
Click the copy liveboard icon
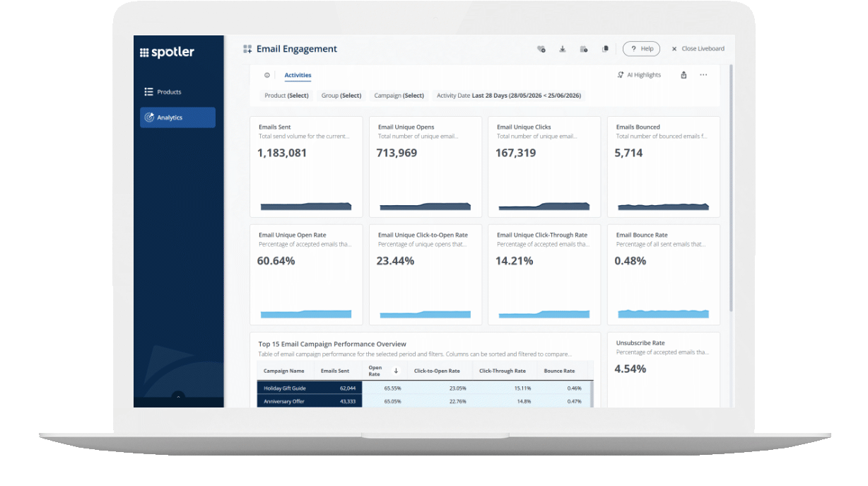point(605,49)
